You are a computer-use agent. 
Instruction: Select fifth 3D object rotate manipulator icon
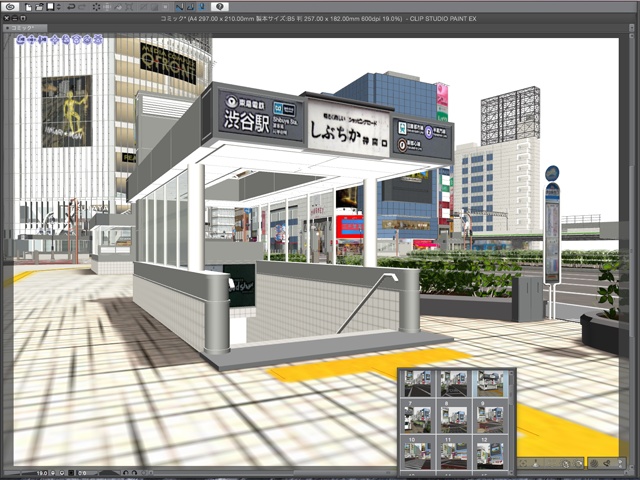click(x=65, y=40)
